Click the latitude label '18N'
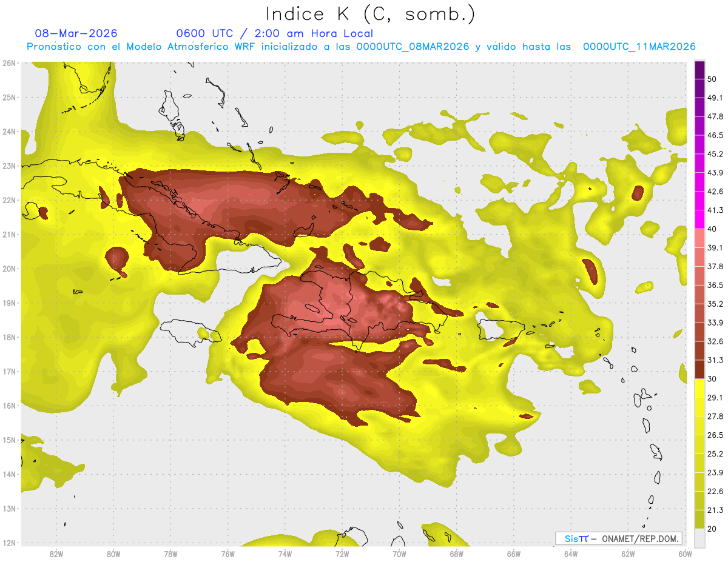The width and height of the screenshot is (728, 562). 9,337
